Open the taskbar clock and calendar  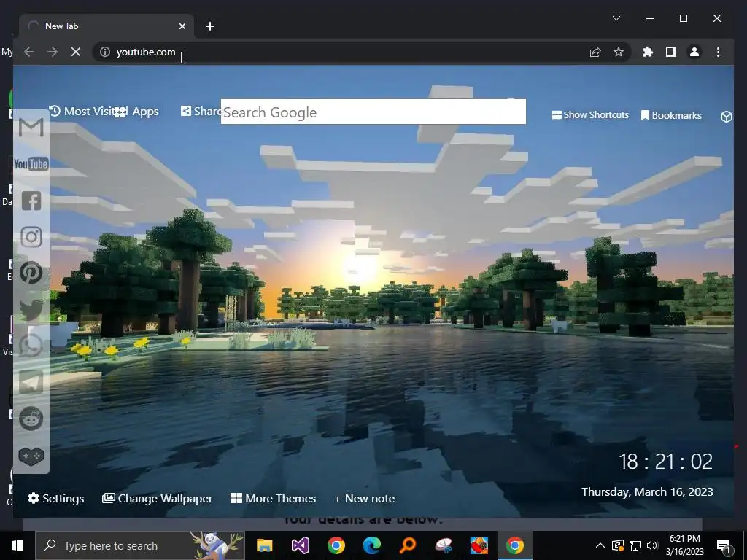point(684,545)
